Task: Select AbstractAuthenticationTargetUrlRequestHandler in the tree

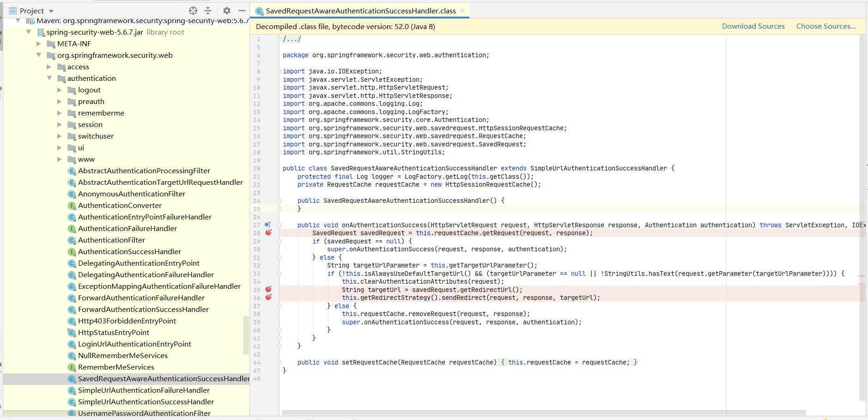Action: coord(160,183)
